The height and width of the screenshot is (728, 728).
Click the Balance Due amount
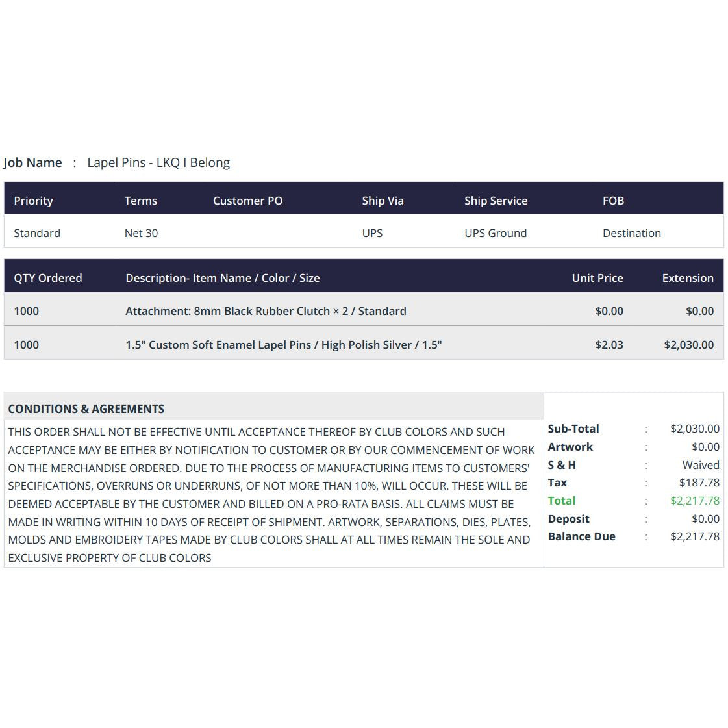(x=695, y=536)
